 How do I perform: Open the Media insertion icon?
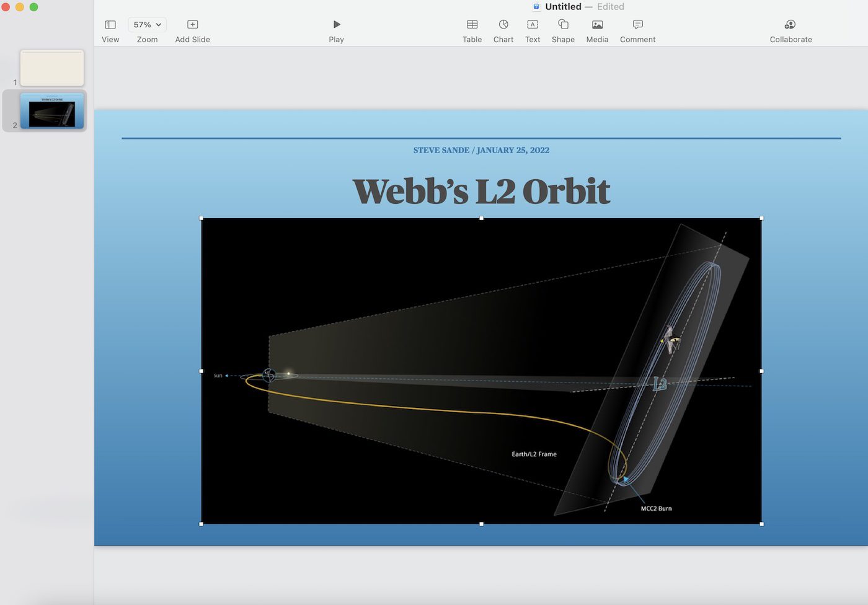(x=597, y=25)
